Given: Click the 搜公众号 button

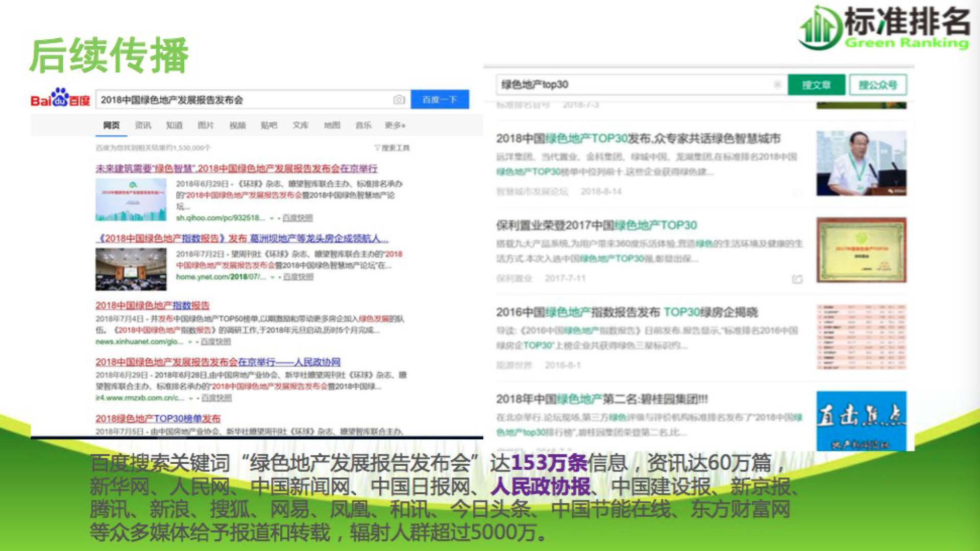Looking at the screenshot, I should pos(878,85).
